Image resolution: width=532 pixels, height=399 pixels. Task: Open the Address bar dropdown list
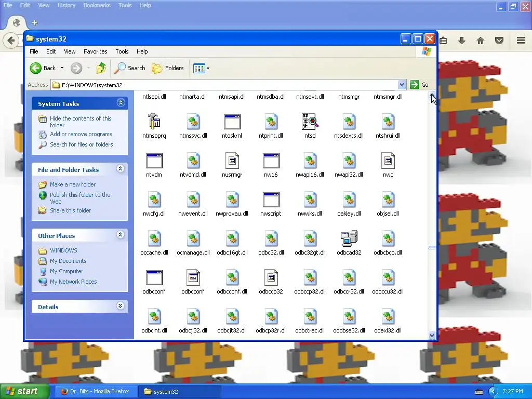[x=402, y=85]
